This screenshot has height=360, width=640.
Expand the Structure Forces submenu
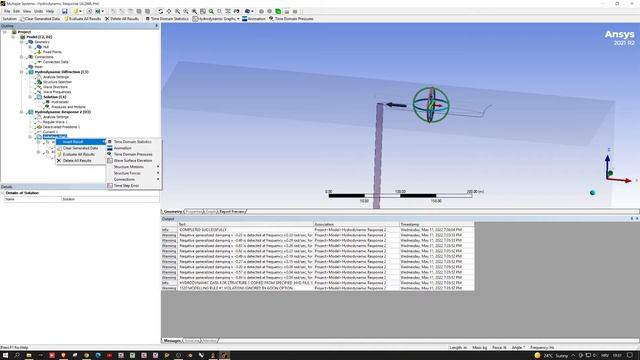[x=133, y=173]
